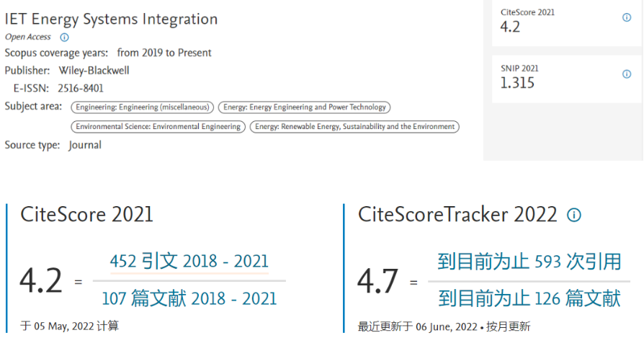The width and height of the screenshot is (644, 338).
Task: Click the large 4.7 tracker score
Action: [378, 281]
